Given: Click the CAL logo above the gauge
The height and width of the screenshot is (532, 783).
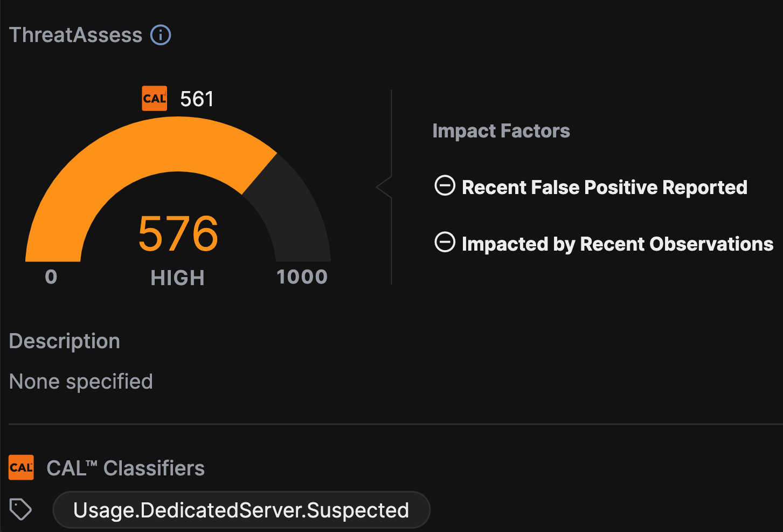Looking at the screenshot, I should [155, 99].
